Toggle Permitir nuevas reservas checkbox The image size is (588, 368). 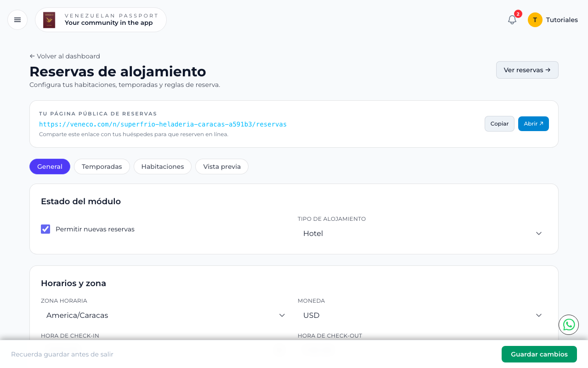coord(45,229)
